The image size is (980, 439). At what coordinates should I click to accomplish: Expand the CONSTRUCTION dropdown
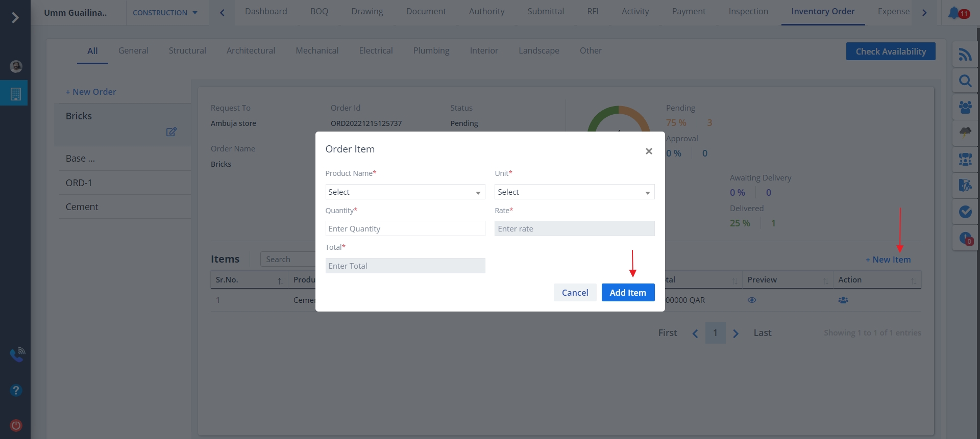point(165,13)
